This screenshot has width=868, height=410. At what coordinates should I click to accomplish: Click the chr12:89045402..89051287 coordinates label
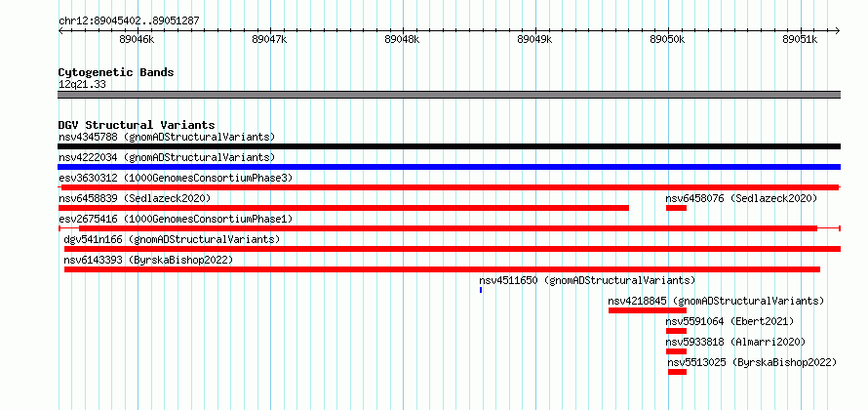click(129, 21)
